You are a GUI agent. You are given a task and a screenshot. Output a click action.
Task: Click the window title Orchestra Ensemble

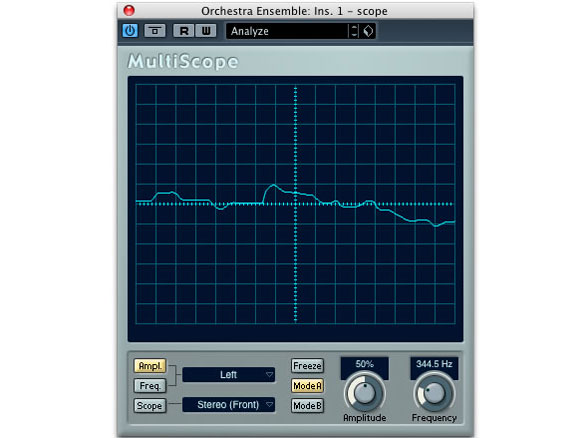pos(294,11)
